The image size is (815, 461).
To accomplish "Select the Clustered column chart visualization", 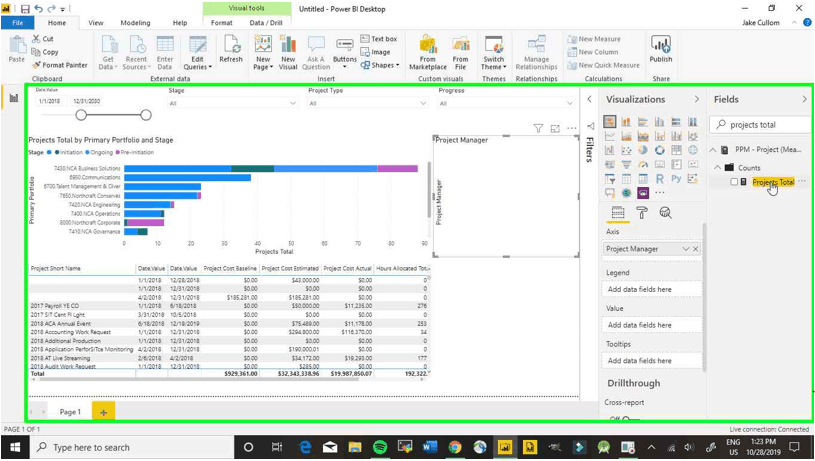I will (x=660, y=122).
